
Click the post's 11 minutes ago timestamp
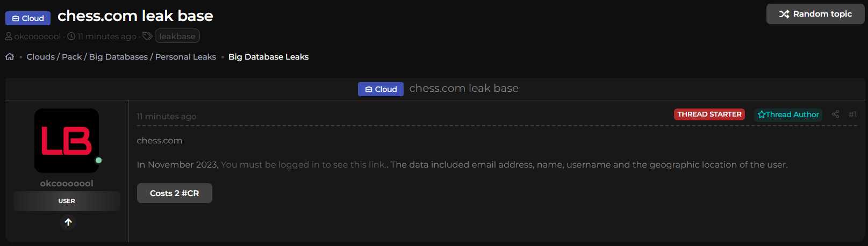[x=166, y=117]
